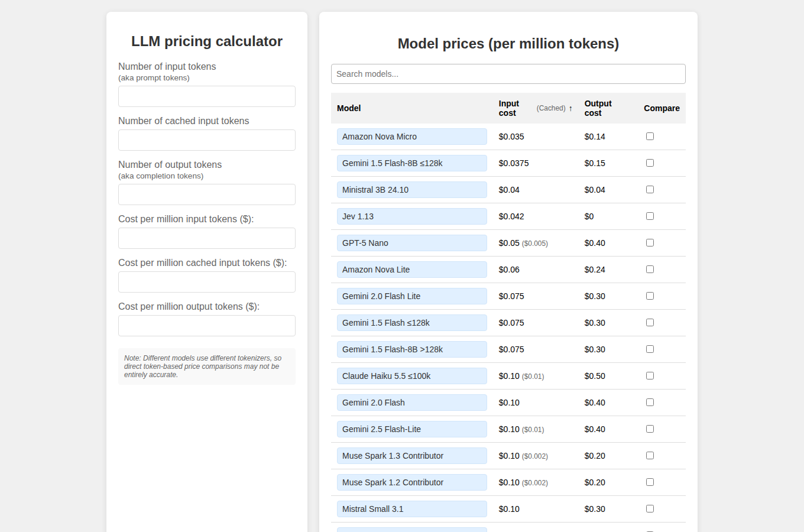
Task: Select the Mistral Small 3.1 model
Action: [412, 509]
